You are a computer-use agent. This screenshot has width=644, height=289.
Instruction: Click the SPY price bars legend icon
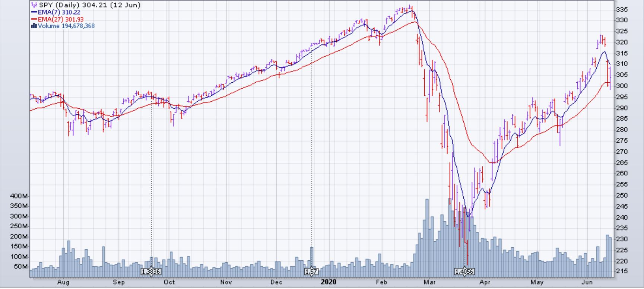click(x=34, y=5)
